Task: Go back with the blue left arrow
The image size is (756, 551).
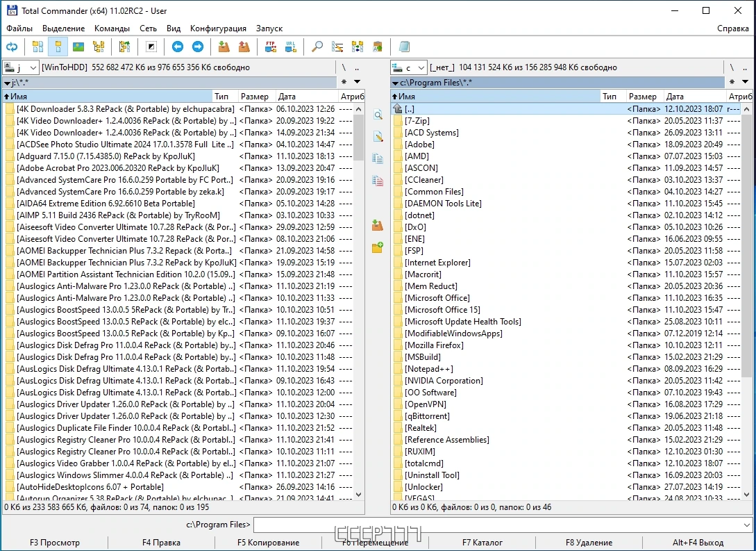Action: 178,47
